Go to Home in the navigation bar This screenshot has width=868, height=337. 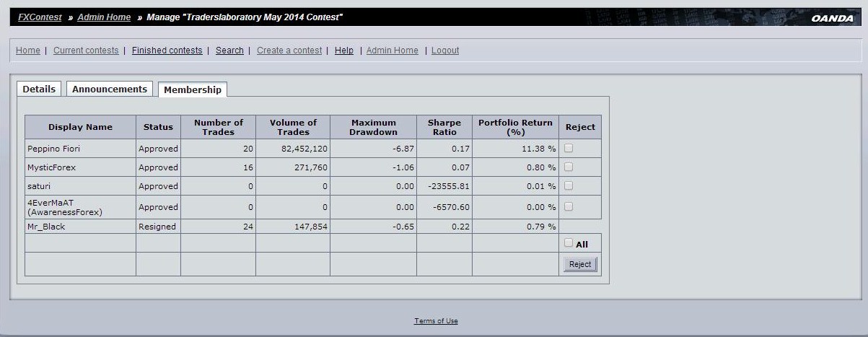[x=28, y=51]
